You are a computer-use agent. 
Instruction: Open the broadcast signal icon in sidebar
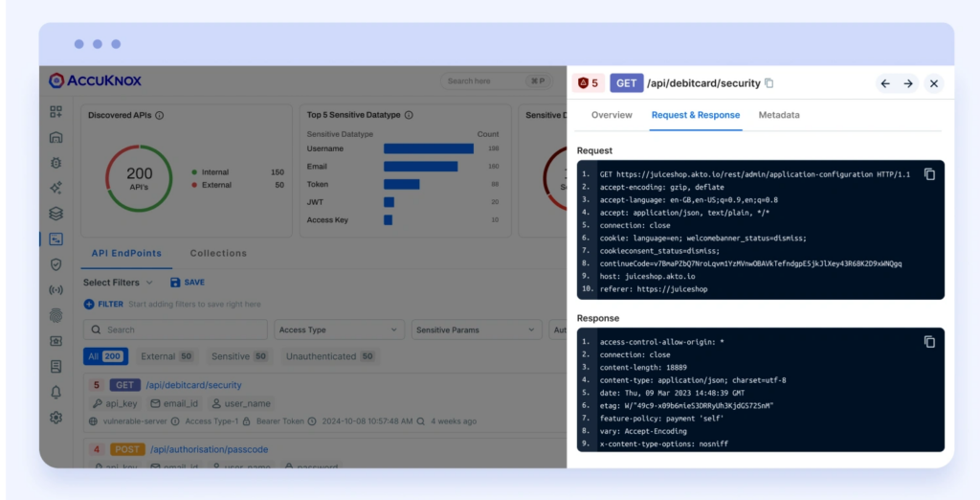pos(56,290)
